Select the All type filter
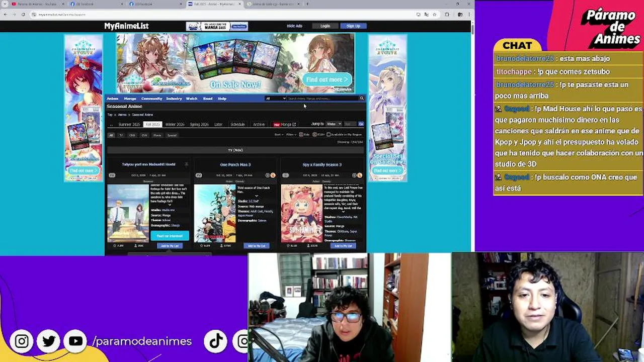The image size is (644, 362). pos(111,135)
